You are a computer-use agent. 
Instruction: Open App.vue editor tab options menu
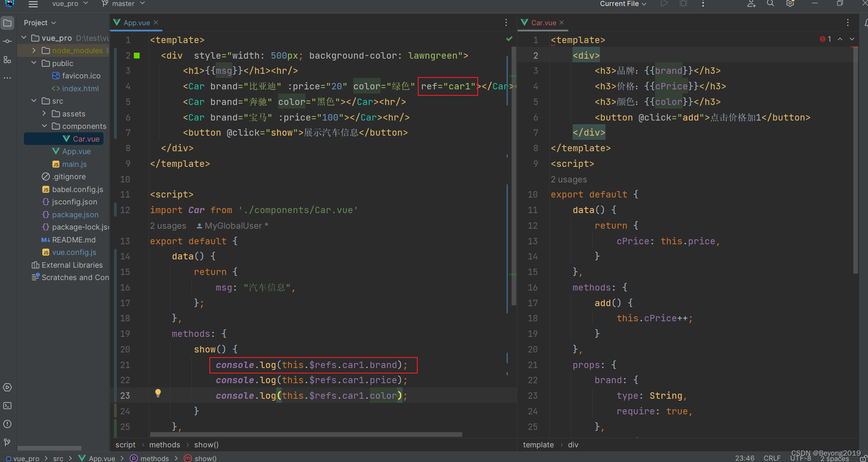tap(506, 22)
